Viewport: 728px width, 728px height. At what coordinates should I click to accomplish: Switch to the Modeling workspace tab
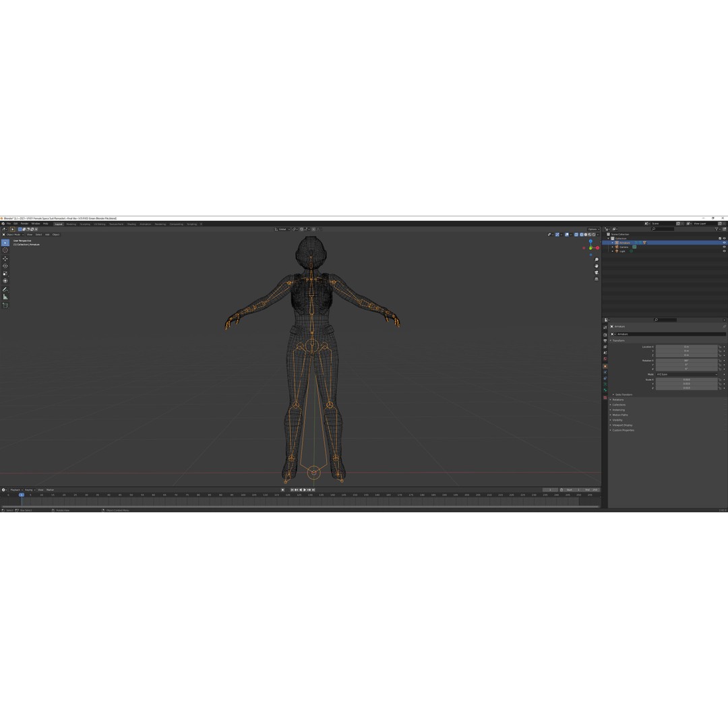tap(71, 224)
